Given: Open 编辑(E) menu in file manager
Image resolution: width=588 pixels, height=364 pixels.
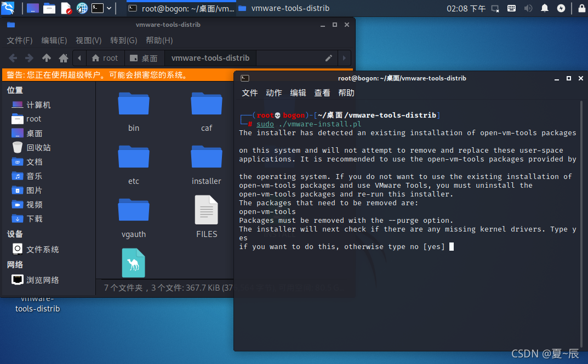Looking at the screenshot, I should 54,41.
